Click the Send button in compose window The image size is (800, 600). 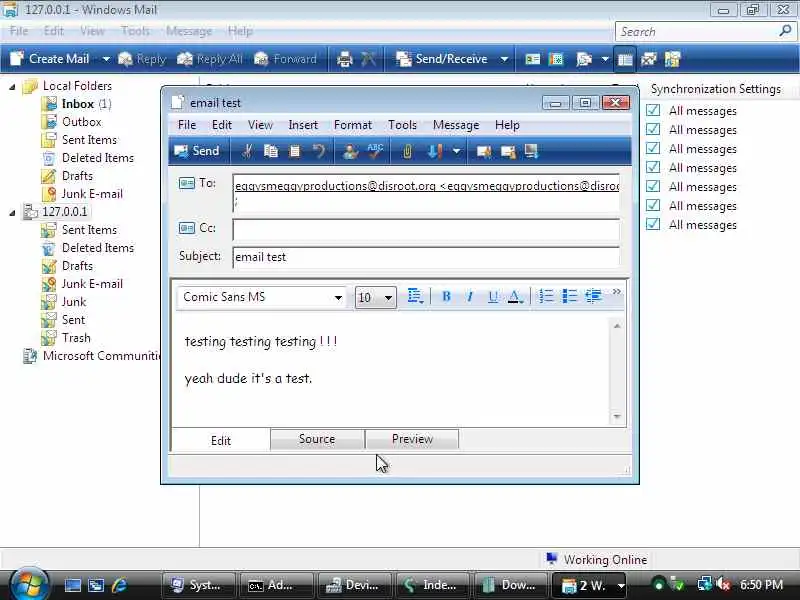[197, 151]
